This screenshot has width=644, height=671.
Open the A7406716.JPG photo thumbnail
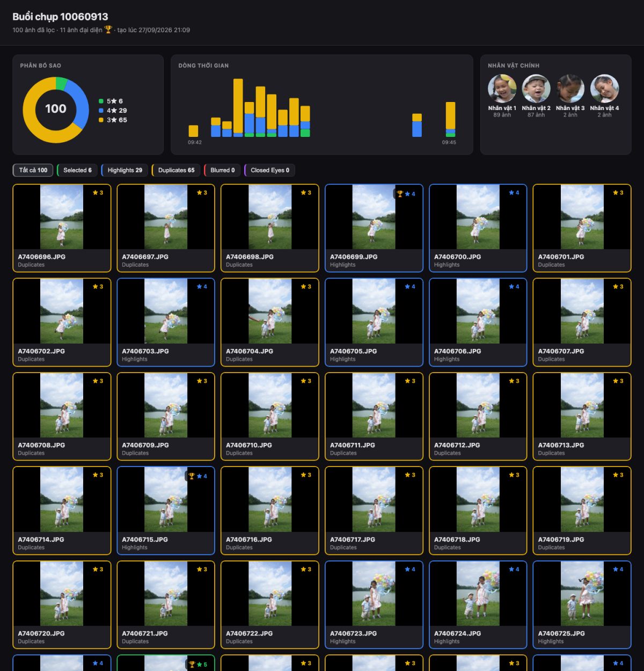click(270, 500)
